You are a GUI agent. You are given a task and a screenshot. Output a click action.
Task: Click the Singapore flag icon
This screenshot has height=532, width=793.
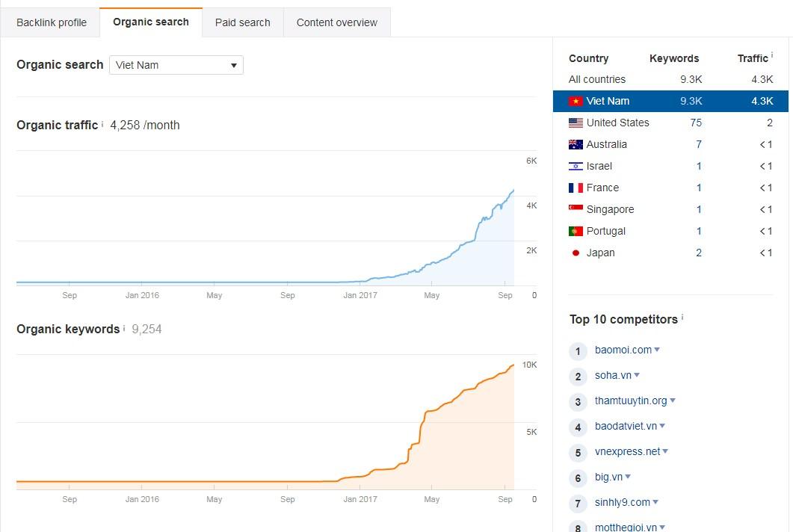576,208
